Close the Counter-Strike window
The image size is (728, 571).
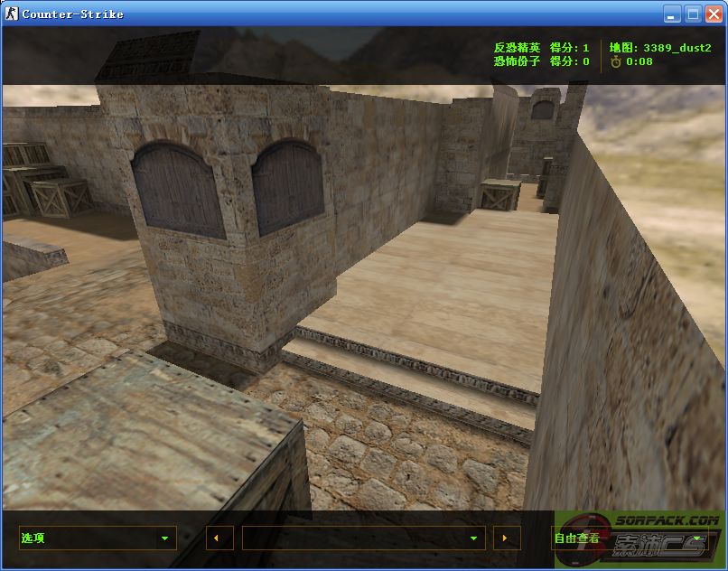(x=714, y=14)
